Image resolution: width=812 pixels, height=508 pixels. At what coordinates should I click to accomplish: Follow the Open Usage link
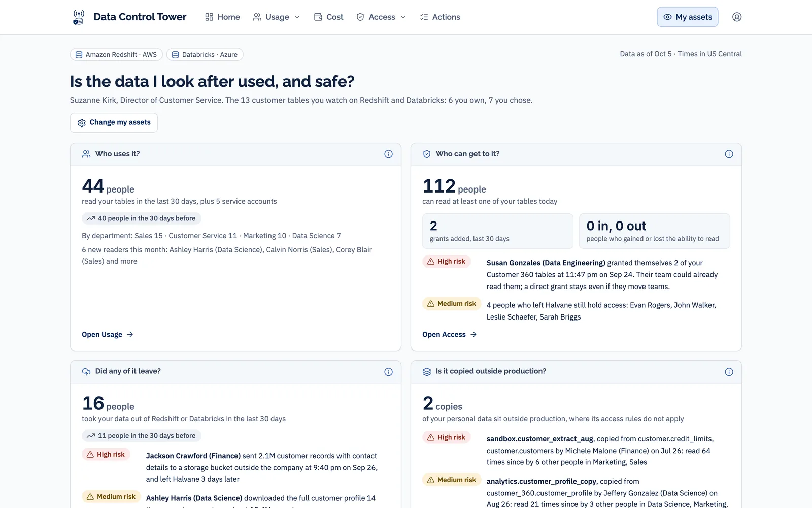coord(108,334)
